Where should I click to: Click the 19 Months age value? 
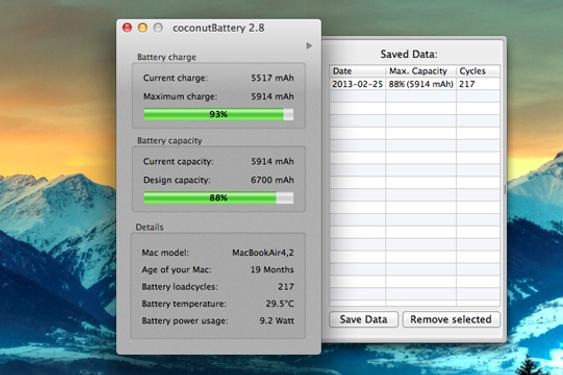272,270
